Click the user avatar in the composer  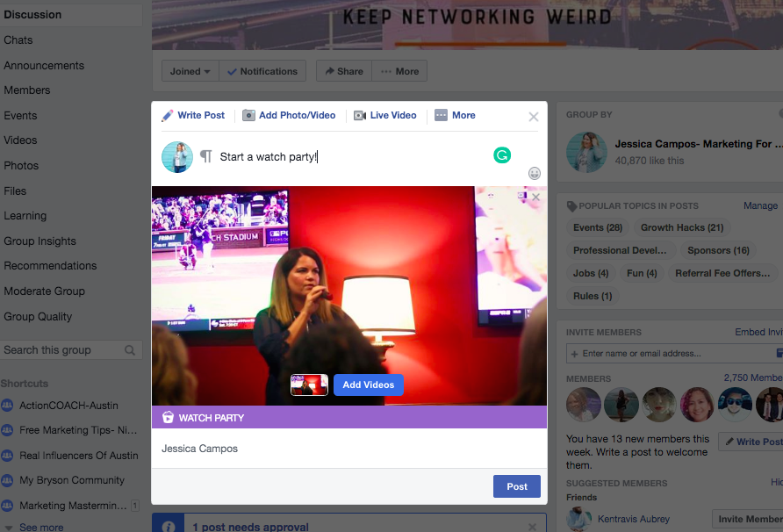point(177,157)
